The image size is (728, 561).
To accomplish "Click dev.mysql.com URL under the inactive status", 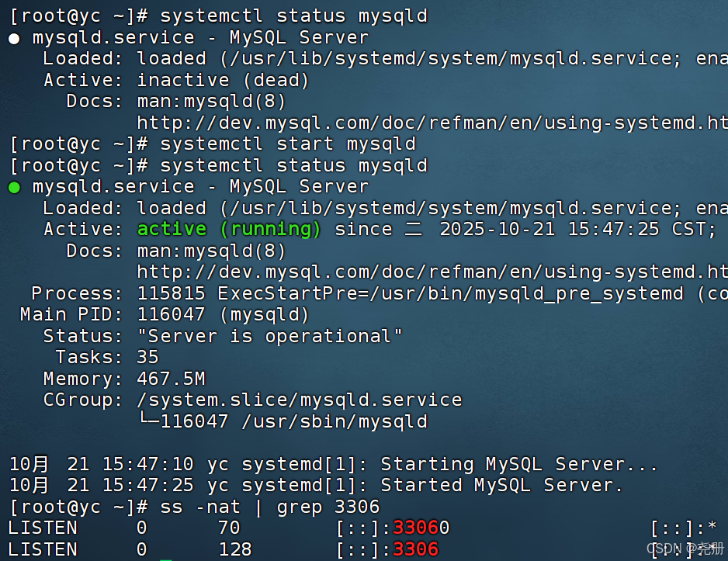I will tap(432, 123).
